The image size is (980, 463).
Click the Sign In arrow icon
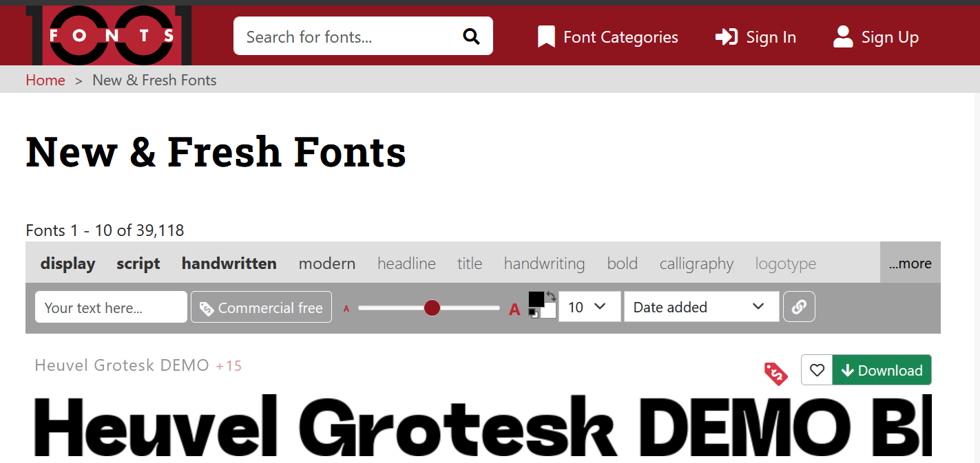(x=726, y=36)
